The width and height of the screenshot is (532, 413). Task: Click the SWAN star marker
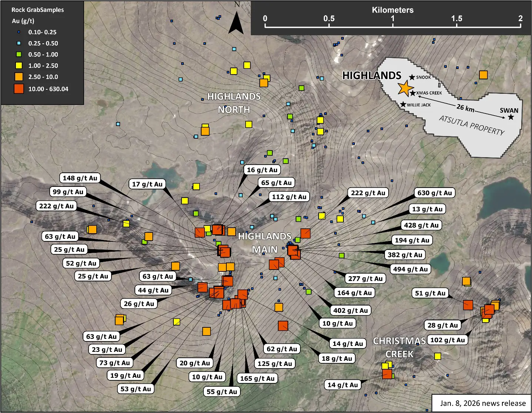511,117
